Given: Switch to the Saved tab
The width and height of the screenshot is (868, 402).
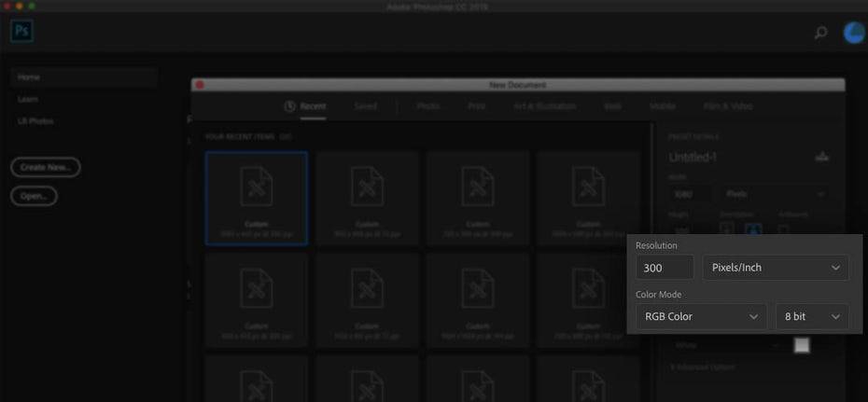Looking at the screenshot, I should coord(365,106).
